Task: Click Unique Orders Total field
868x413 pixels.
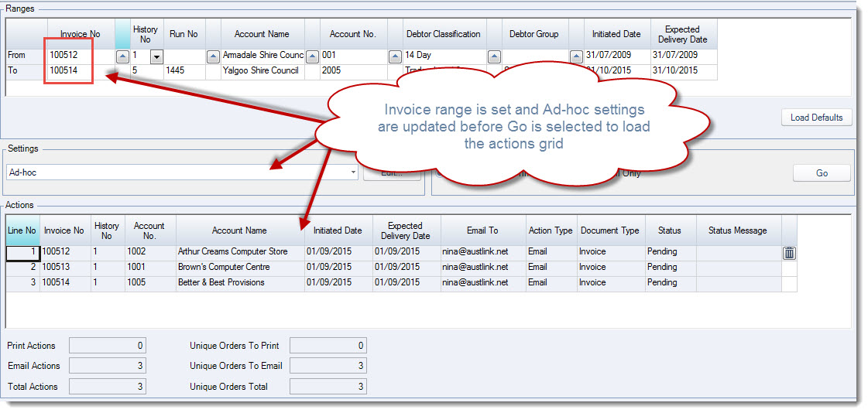Action: coord(328,387)
